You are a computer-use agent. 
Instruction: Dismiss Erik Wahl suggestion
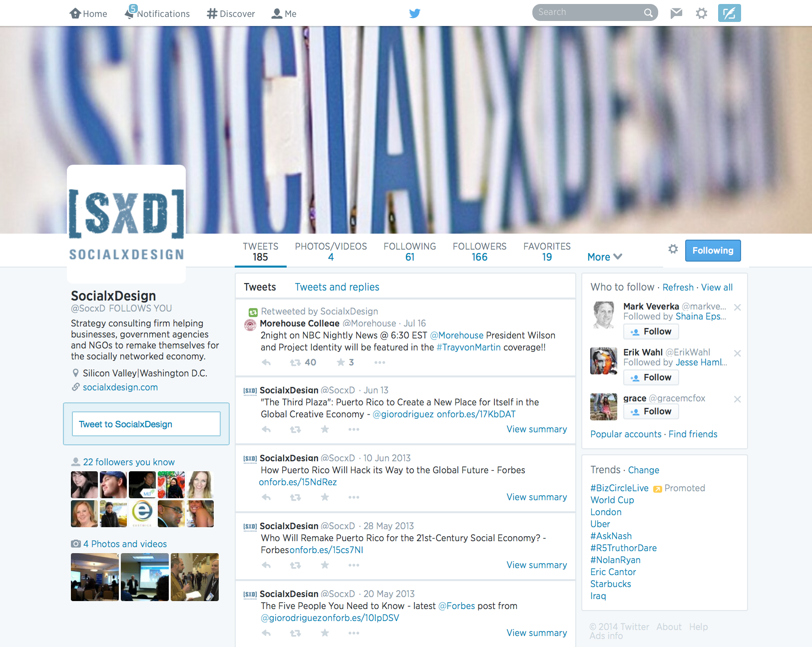pyautogui.click(x=737, y=353)
